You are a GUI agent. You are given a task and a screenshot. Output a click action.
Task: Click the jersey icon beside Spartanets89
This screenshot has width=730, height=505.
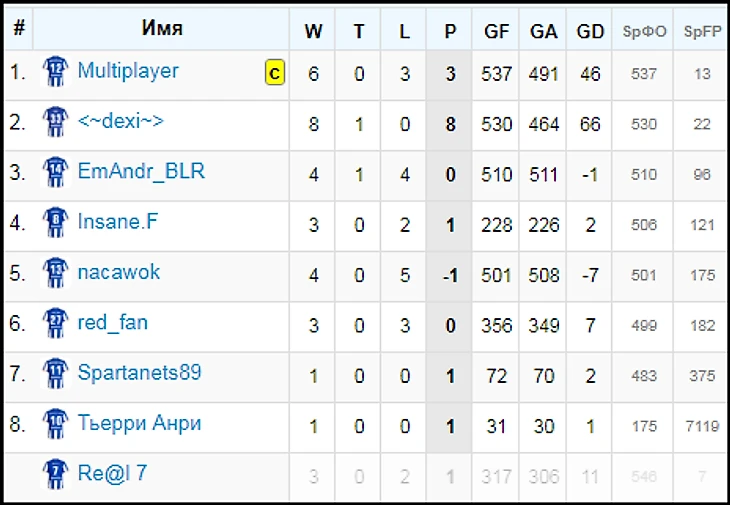pos(53,373)
